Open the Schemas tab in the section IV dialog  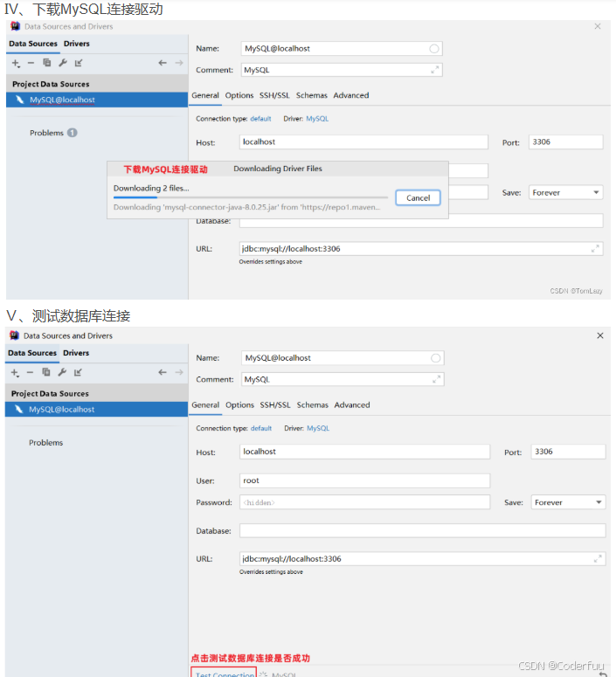[x=311, y=95]
